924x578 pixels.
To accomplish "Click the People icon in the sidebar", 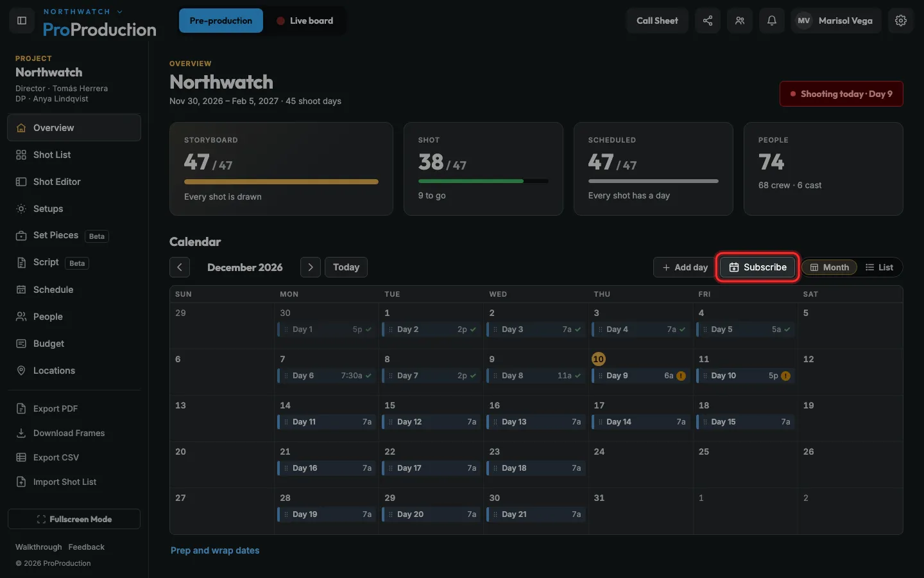I will [21, 317].
